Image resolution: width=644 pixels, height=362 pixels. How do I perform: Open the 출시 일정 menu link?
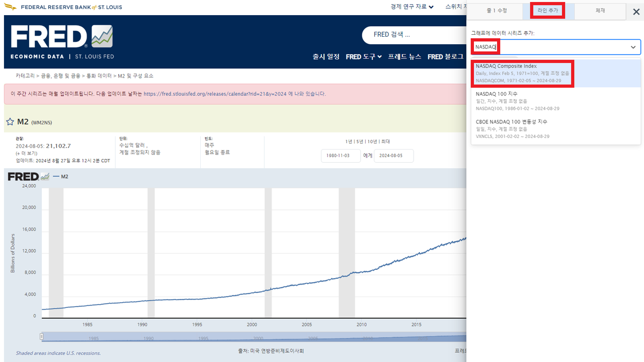(326, 57)
